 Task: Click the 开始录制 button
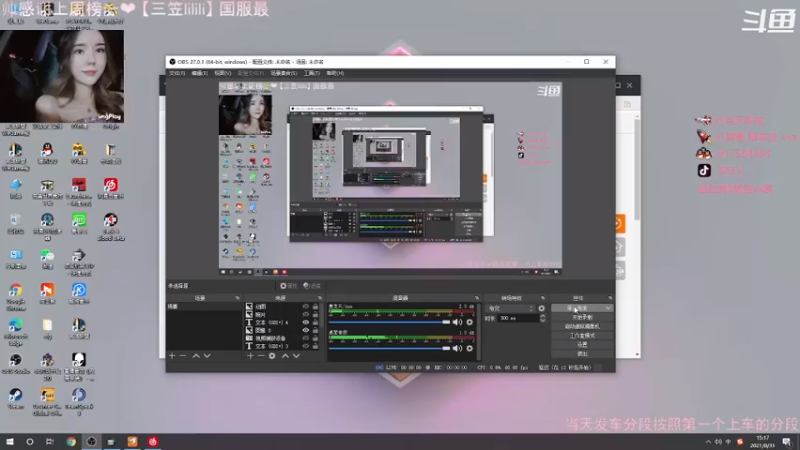click(x=582, y=317)
